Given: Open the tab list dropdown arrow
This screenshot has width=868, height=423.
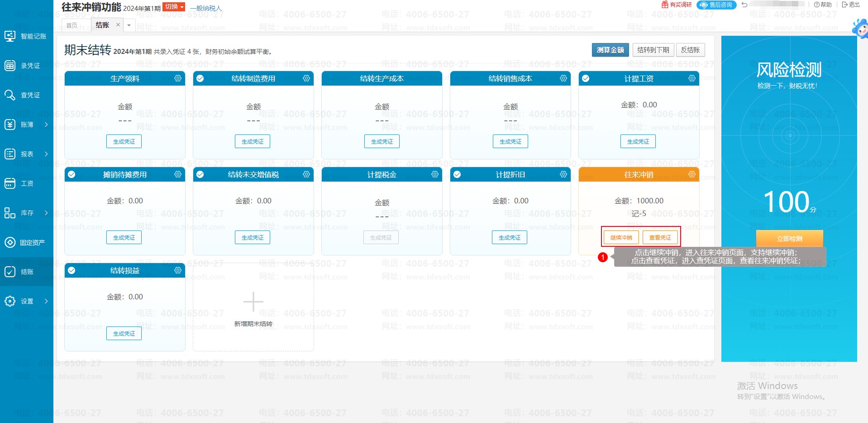Looking at the screenshot, I should click(x=129, y=25).
